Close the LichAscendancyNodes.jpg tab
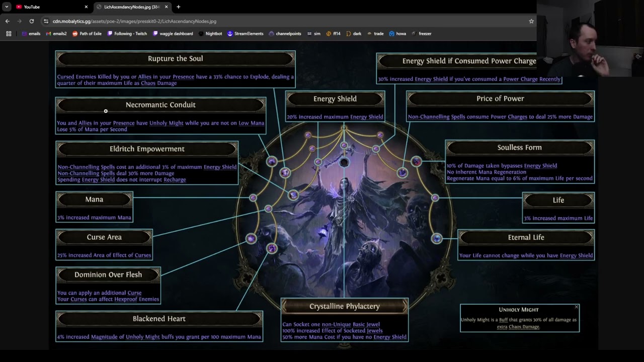Image resolution: width=644 pixels, height=362 pixels. 166,7
